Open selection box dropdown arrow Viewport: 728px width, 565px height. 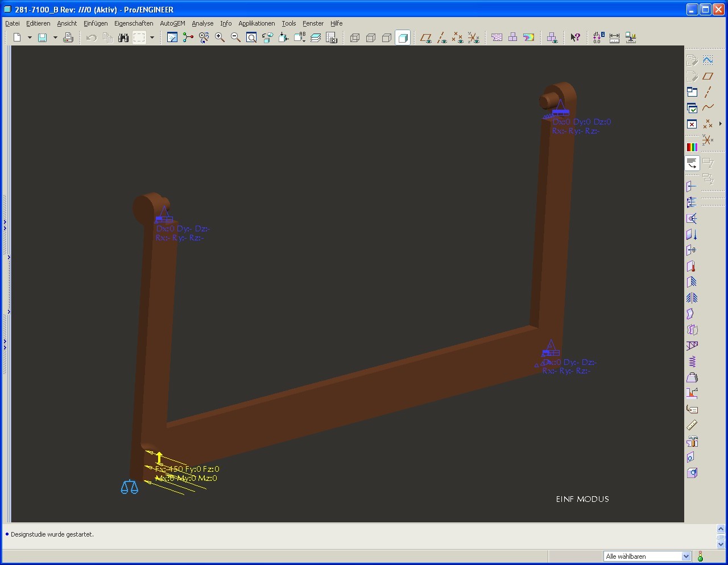(152, 38)
